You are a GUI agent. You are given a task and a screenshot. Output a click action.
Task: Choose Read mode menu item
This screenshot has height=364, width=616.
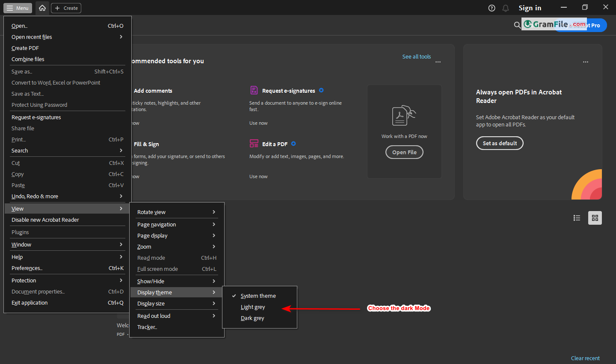177,258
